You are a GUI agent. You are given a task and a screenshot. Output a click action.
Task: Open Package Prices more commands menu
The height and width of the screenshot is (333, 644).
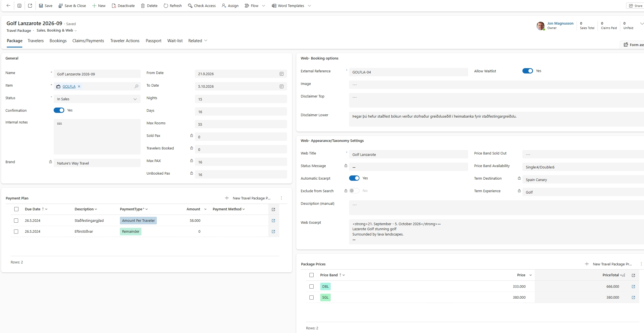641,264
